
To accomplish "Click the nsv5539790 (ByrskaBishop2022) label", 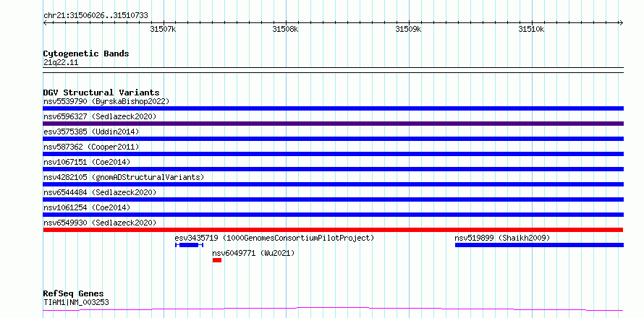I will tap(106, 101).
